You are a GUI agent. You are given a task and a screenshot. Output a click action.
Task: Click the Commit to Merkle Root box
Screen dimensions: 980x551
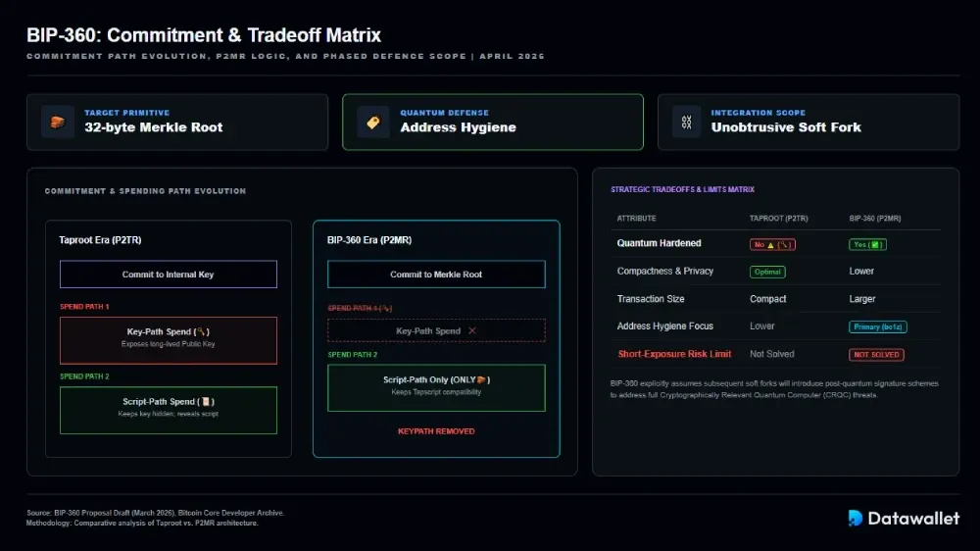coord(436,274)
